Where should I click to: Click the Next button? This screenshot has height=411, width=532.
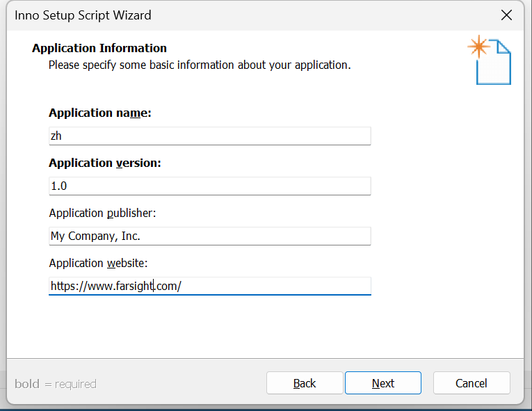click(x=383, y=382)
